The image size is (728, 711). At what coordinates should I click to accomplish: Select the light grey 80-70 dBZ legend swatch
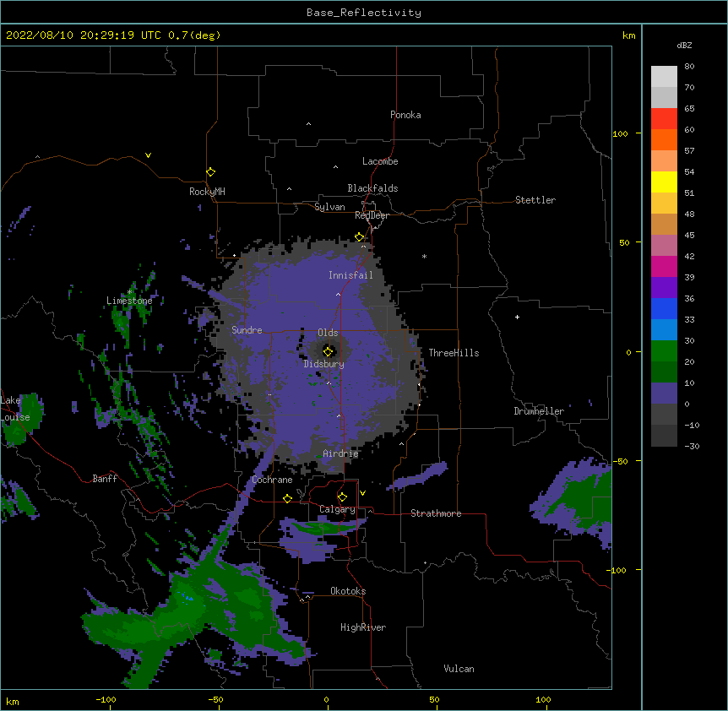tap(664, 77)
